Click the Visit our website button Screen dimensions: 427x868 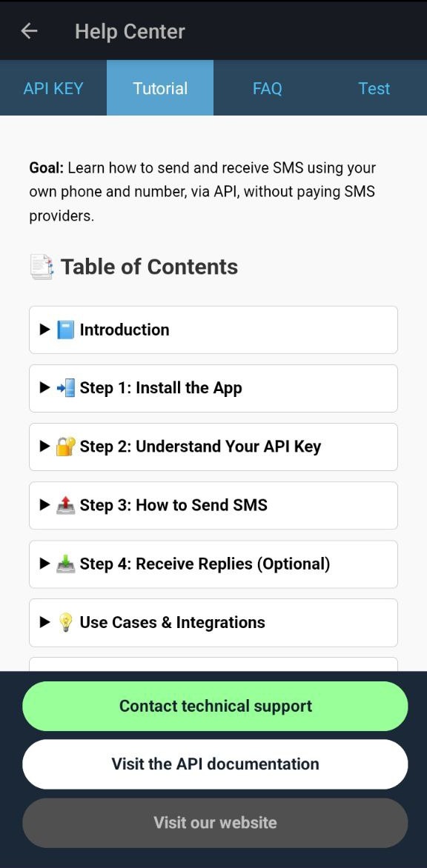(215, 823)
